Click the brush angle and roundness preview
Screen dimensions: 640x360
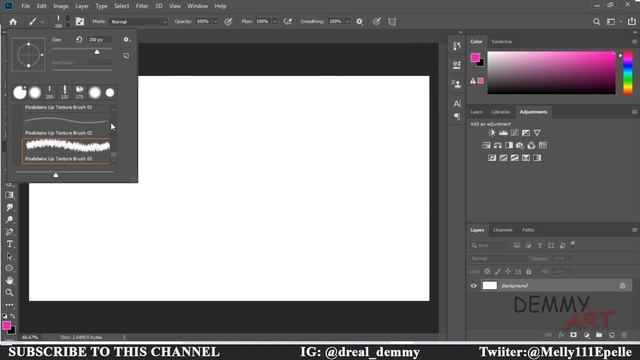coord(28,55)
